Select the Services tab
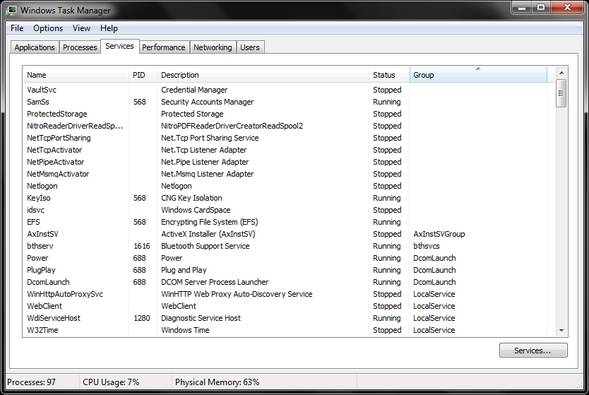The height and width of the screenshot is (395, 589). (120, 46)
